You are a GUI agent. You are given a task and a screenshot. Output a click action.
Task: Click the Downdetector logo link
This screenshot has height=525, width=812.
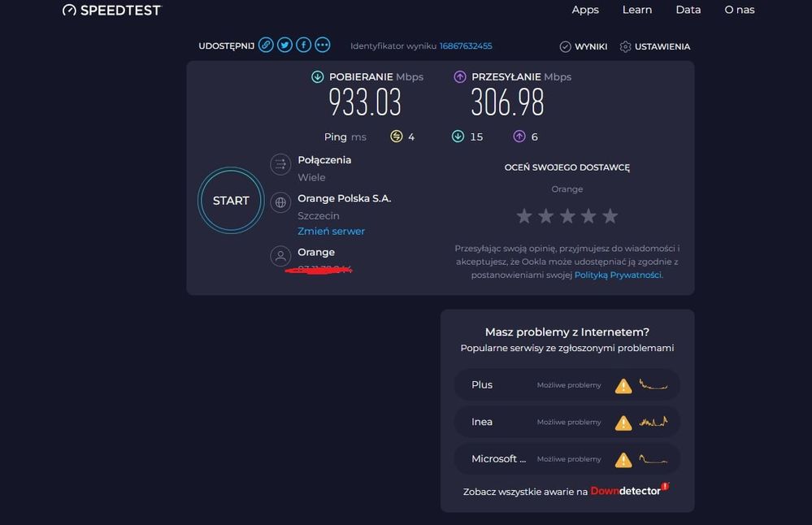[629, 491]
